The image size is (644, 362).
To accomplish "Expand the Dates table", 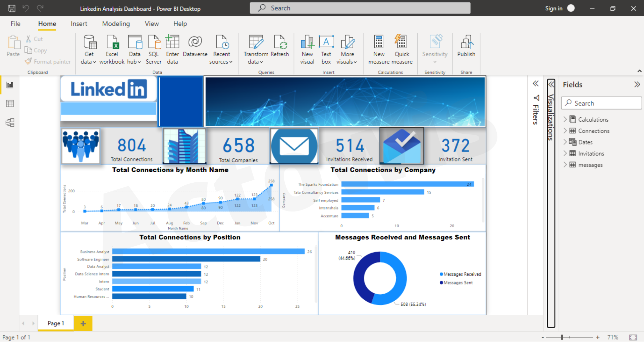I will [565, 142].
